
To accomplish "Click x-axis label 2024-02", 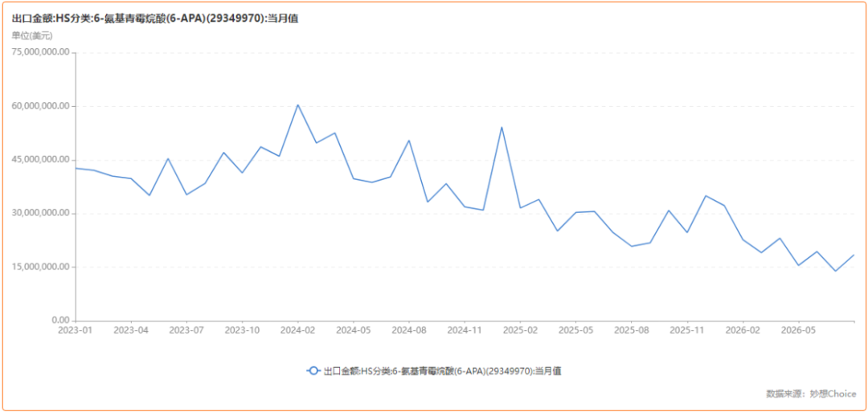I will 298,329.
